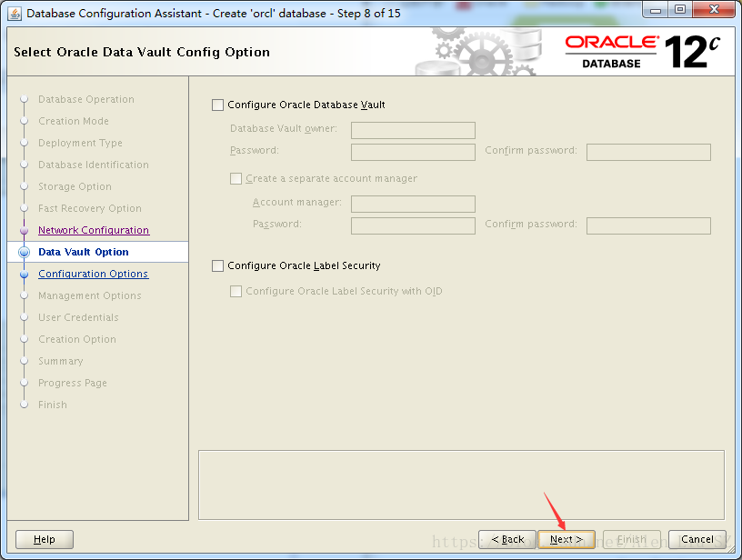The image size is (742, 560).
Task: Click the Storage Option step
Action: point(75,186)
